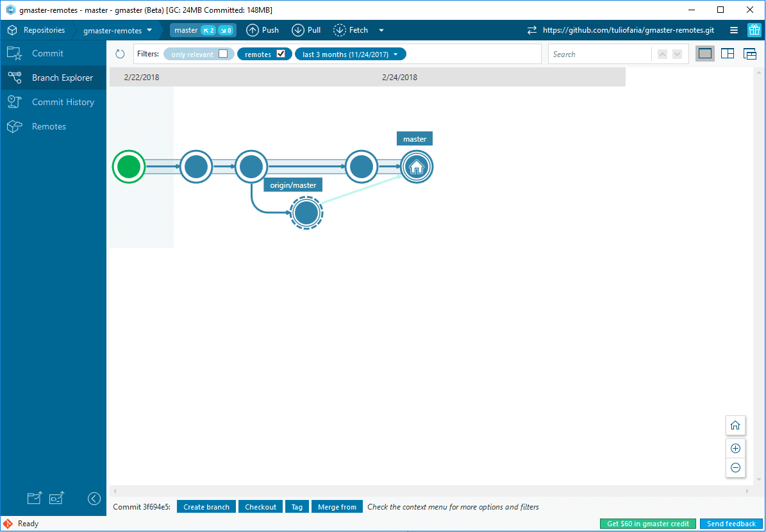Focus the Search field
The image size is (766, 532).
point(599,54)
